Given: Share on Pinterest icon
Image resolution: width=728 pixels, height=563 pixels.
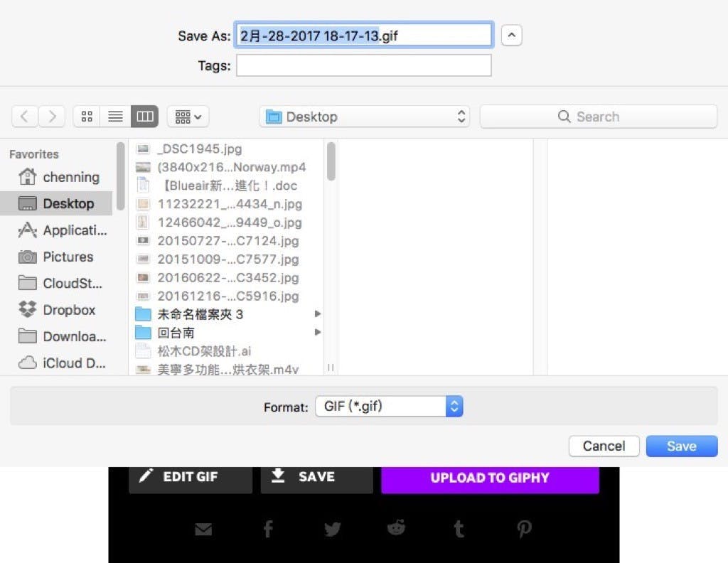Looking at the screenshot, I should click(x=524, y=529).
